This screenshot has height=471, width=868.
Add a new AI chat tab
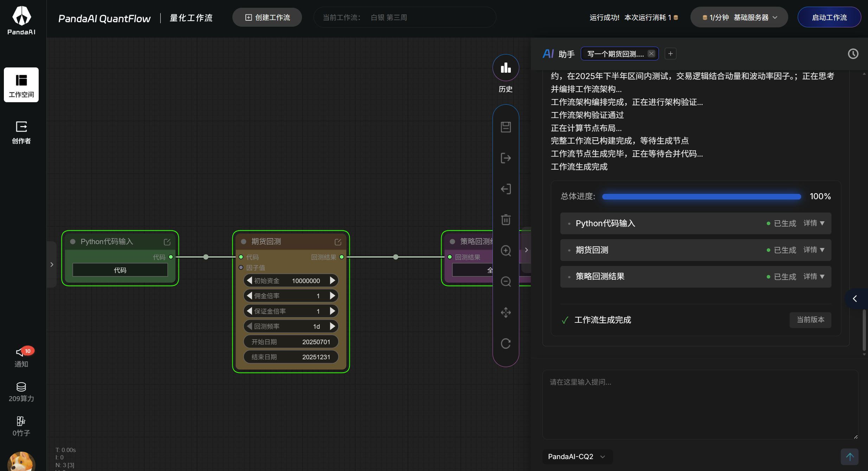click(x=670, y=54)
